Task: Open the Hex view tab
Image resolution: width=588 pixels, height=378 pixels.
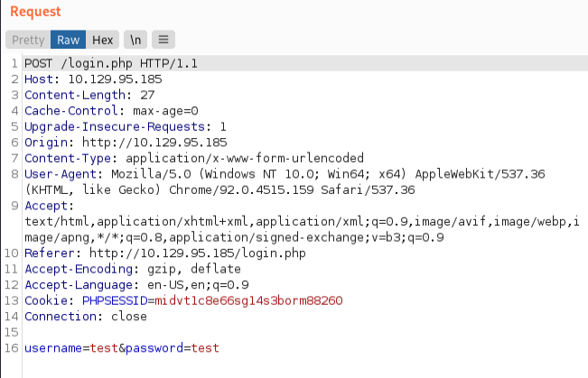Action: pyautogui.click(x=102, y=40)
